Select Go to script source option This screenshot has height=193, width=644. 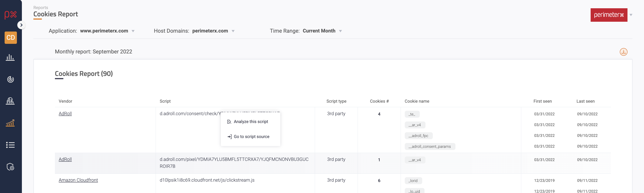coord(251,137)
